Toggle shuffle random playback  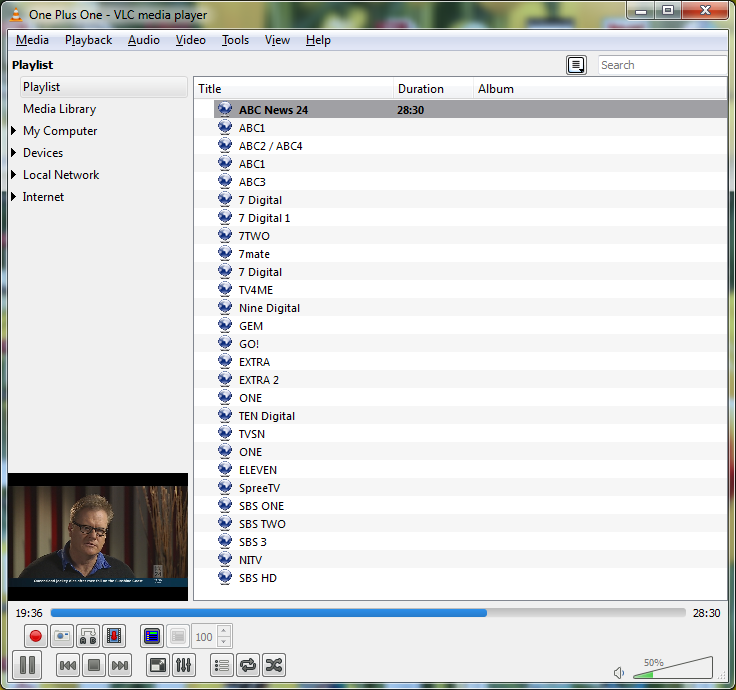coord(274,665)
